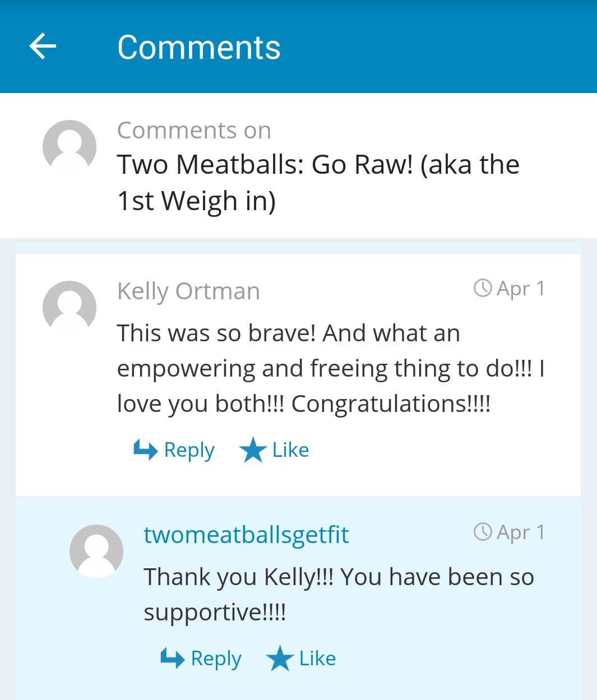Tap Kelly Ortman's avatar
The height and width of the screenshot is (700, 597).
click(70, 307)
